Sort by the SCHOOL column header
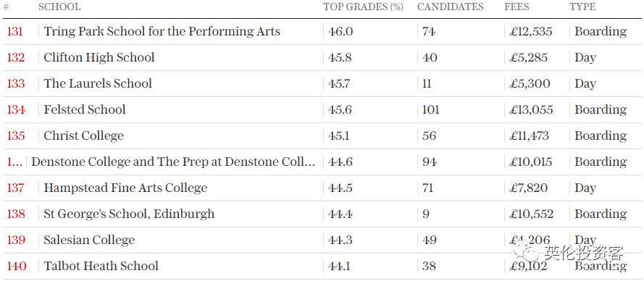This screenshot has height=281, width=644. 59,7
